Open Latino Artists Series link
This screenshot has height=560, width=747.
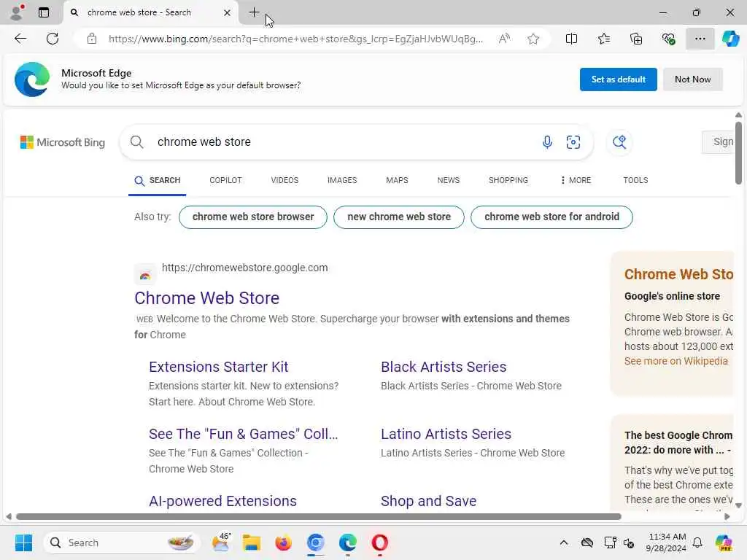click(x=446, y=435)
